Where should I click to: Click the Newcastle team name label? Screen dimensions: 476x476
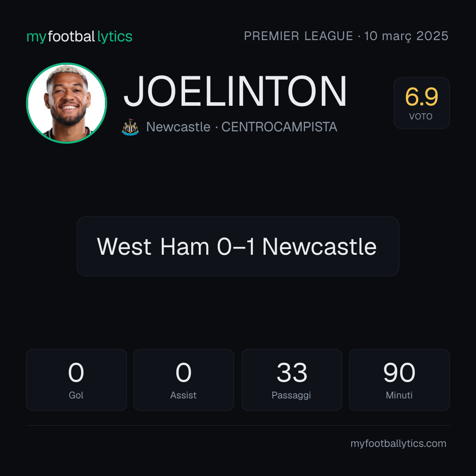click(178, 127)
